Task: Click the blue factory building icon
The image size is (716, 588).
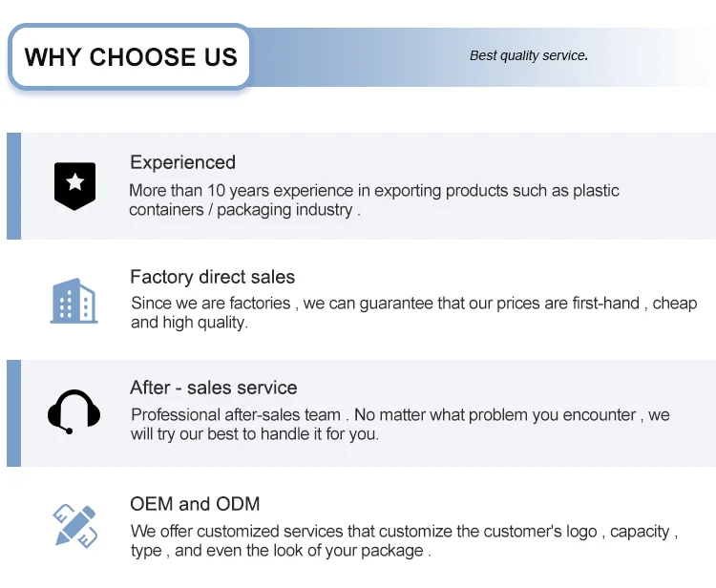Action: pos(74,301)
